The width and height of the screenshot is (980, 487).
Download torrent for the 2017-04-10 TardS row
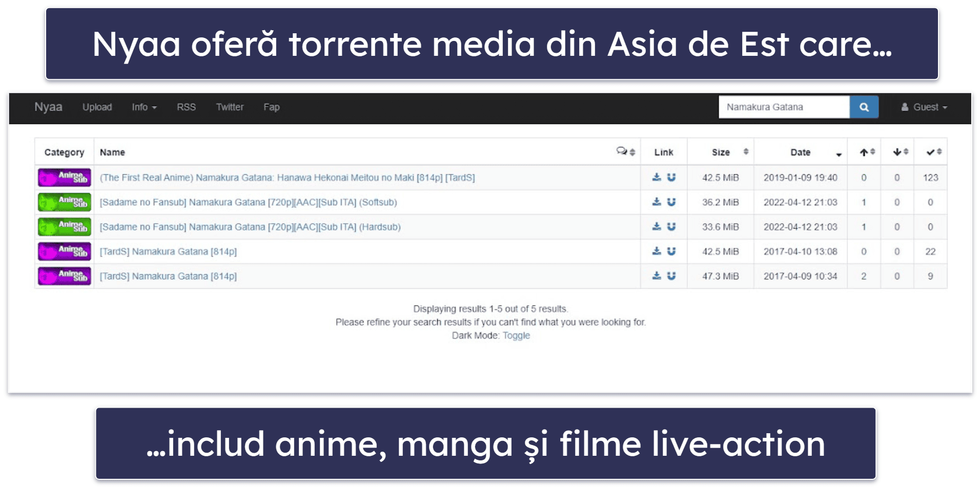tap(657, 251)
